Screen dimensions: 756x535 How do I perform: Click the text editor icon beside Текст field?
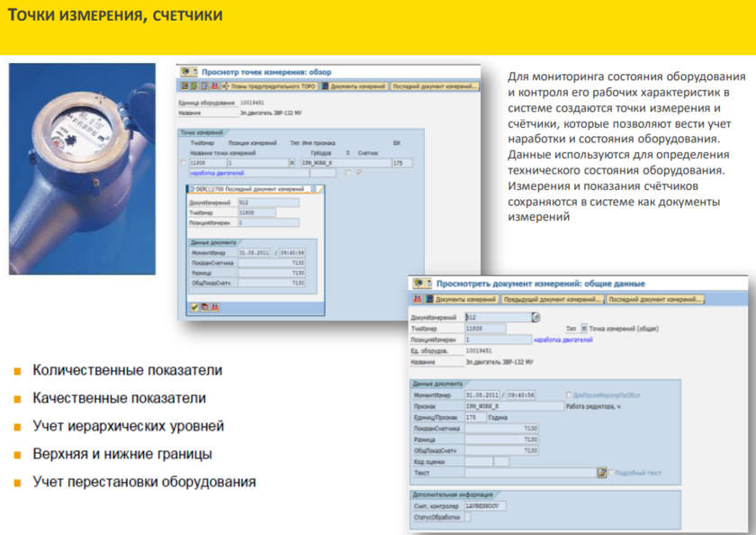tap(601, 472)
